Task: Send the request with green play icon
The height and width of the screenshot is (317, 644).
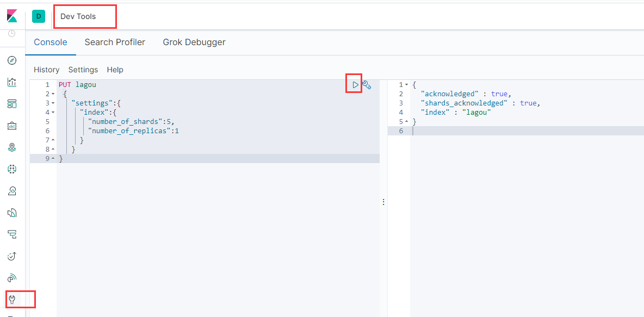Action: [355, 85]
